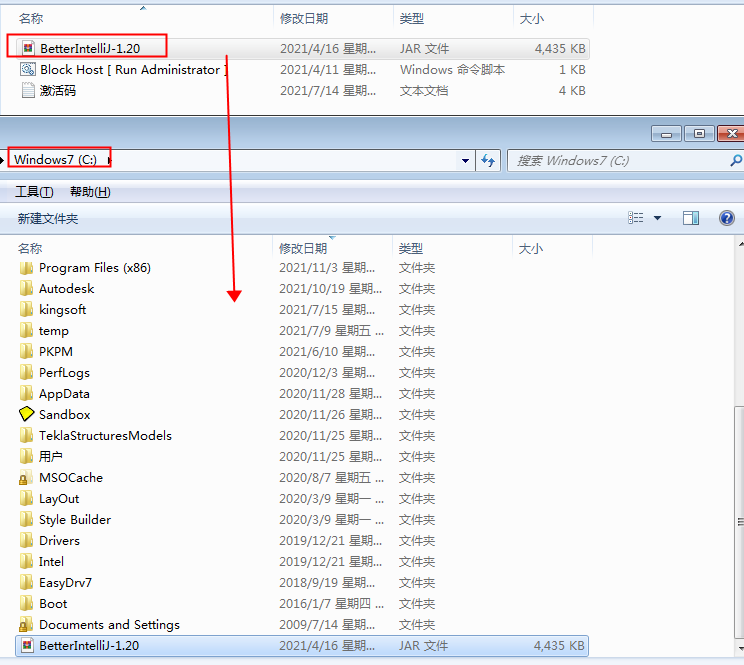Expand the view options dropdown arrow
The width and height of the screenshot is (744, 665).
(x=657, y=218)
